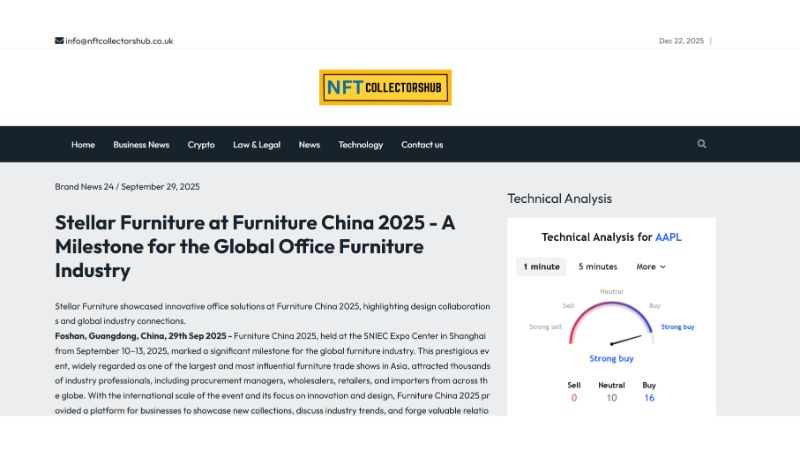Open the Technology menu item
This screenshot has width=800, height=450.
pos(360,144)
